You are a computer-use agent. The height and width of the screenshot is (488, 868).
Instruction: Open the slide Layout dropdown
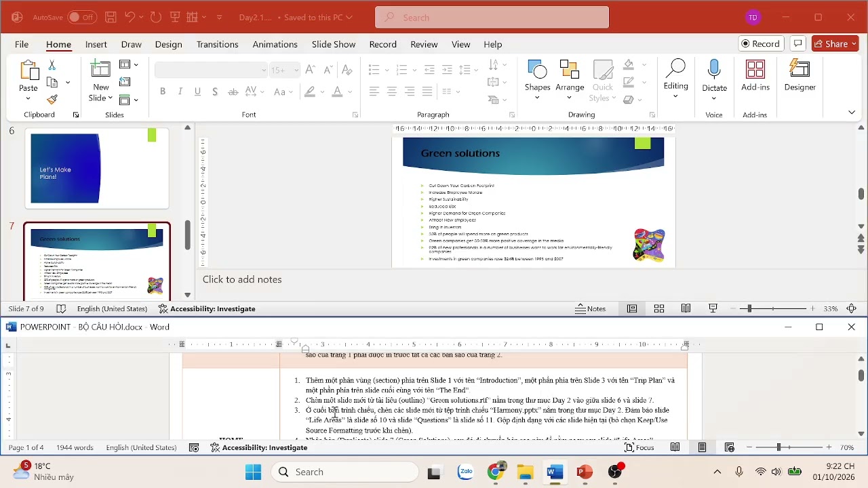(129, 64)
